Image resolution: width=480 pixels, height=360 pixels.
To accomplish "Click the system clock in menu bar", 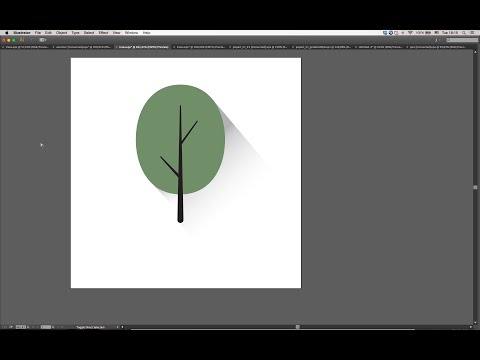I will click(450, 33).
